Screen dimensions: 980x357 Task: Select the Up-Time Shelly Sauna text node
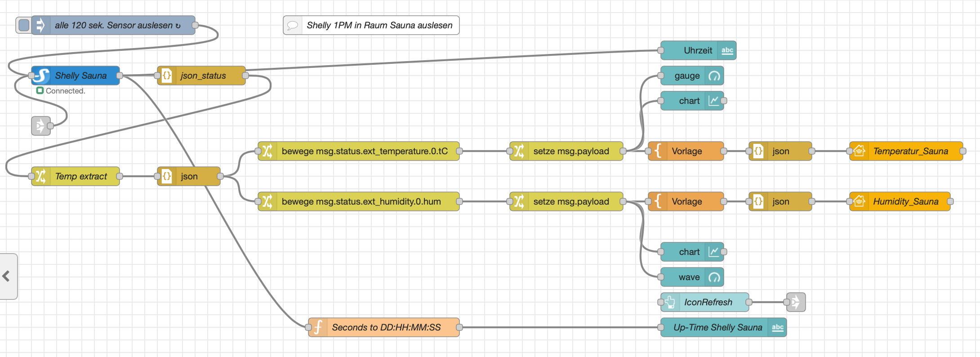point(717,327)
